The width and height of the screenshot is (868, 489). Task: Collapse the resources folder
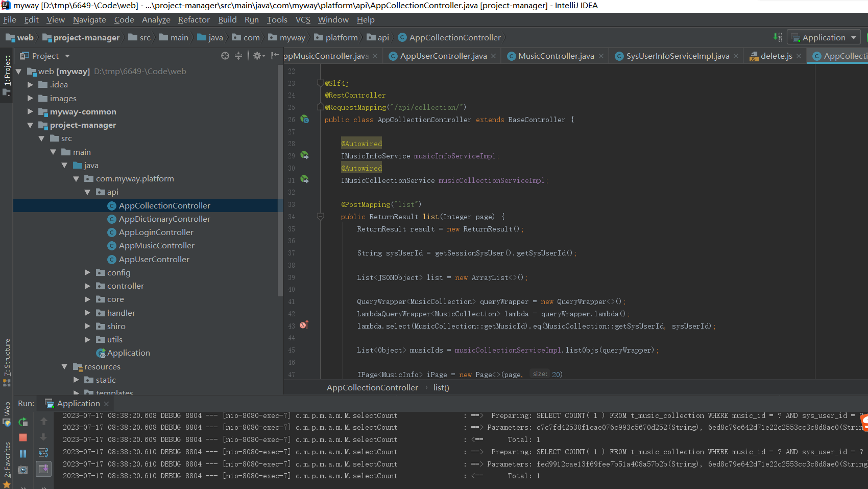pos(64,367)
